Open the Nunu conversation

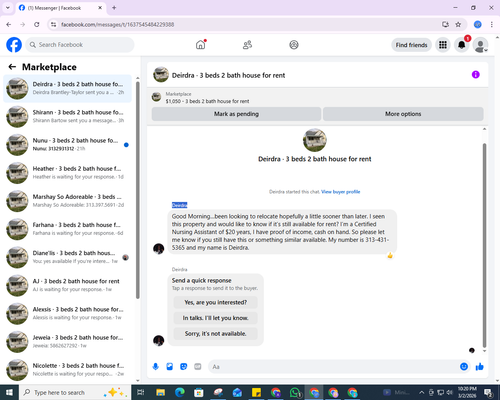point(67,145)
